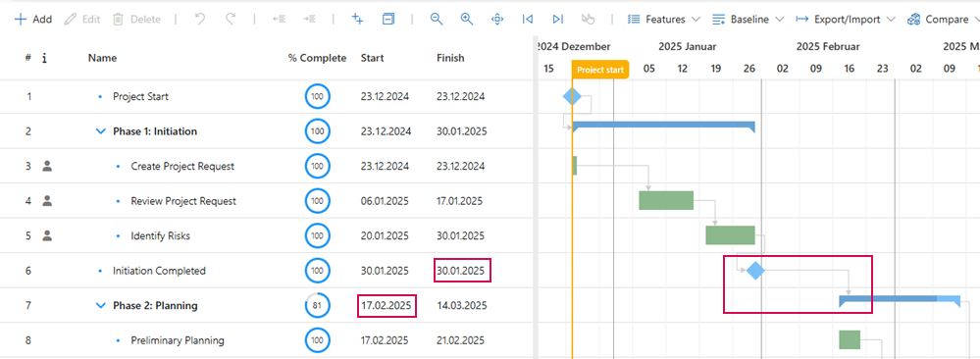Click assignee icon for Create Project Request

pos(47,167)
